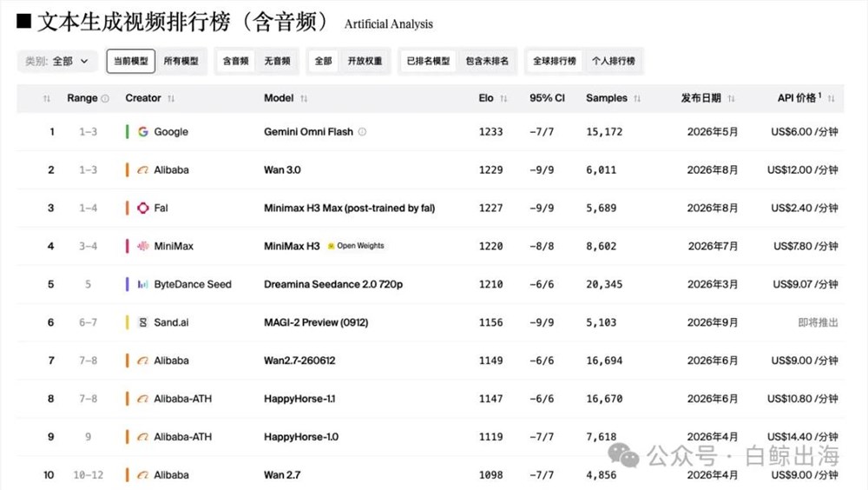Viewport: 868px width, 490px height.
Task: Switch to 全球排行榜 tab
Action: 554,61
